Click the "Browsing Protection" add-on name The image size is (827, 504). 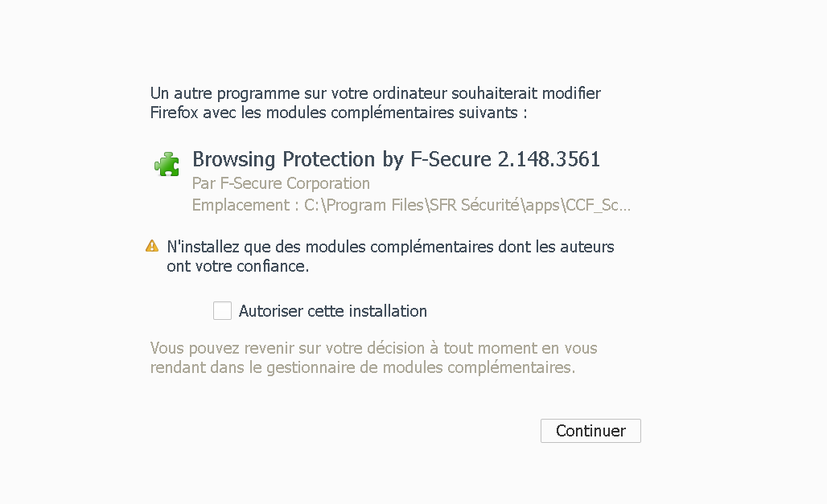tap(283, 159)
